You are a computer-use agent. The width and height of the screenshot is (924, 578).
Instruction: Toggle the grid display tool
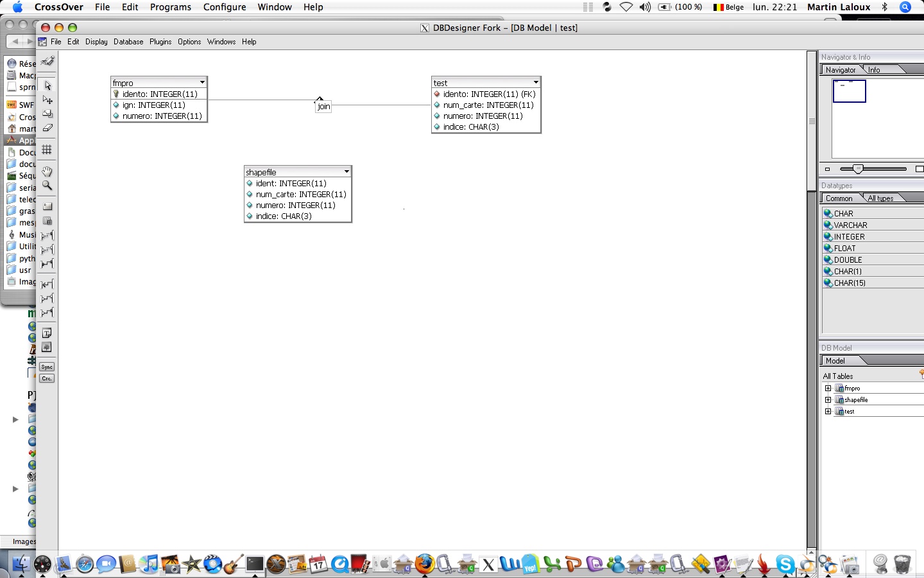click(47, 150)
